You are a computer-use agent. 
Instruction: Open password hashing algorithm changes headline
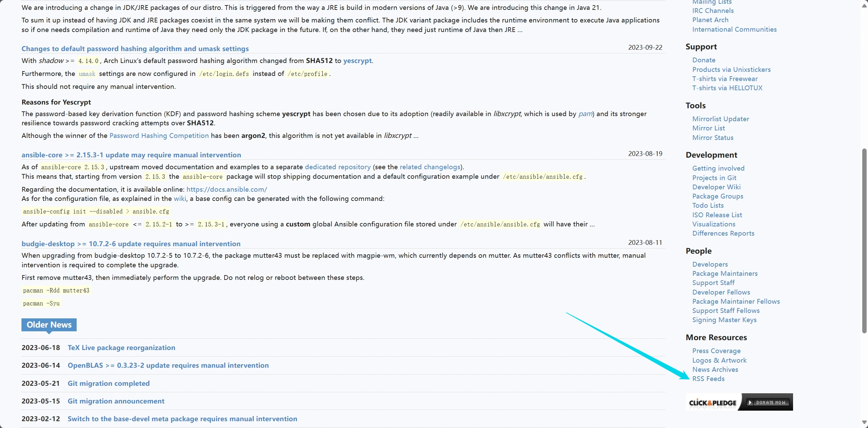point(135,49)
